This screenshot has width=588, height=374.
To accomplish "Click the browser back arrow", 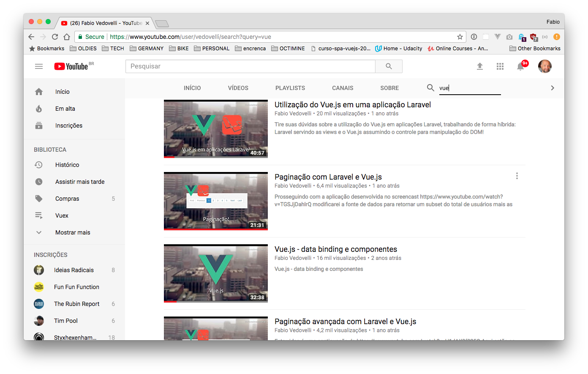I will tap(31, 37).
